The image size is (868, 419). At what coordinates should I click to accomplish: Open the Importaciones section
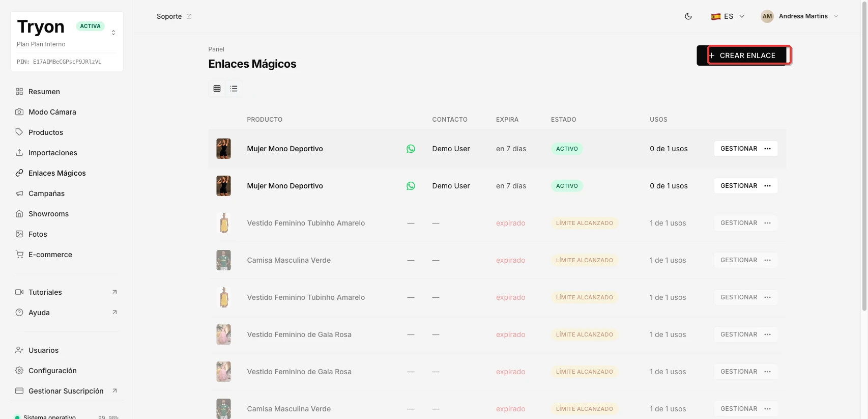pyautogui.click(x=67, y=153)
